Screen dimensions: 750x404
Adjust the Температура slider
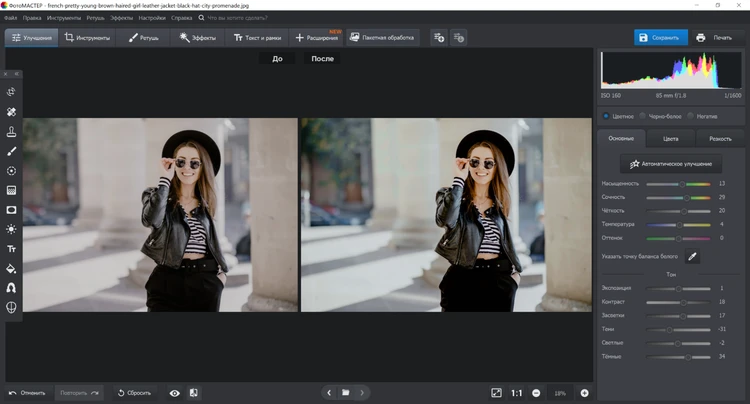(x=678, y=225)
